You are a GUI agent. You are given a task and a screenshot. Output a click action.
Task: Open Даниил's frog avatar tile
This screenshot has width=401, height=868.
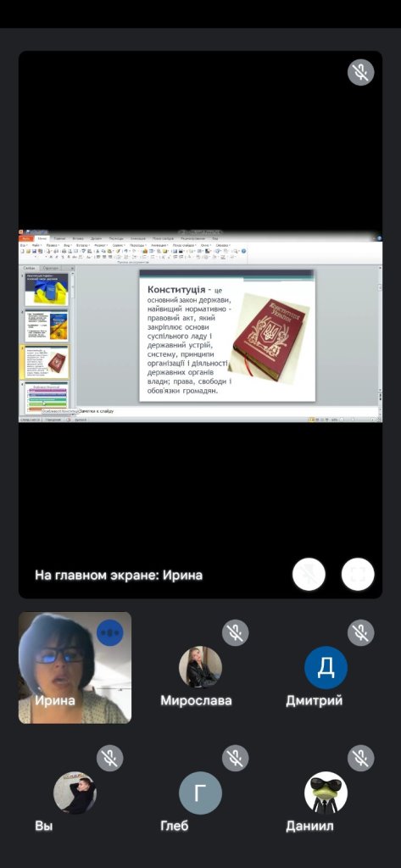[326, 793]
